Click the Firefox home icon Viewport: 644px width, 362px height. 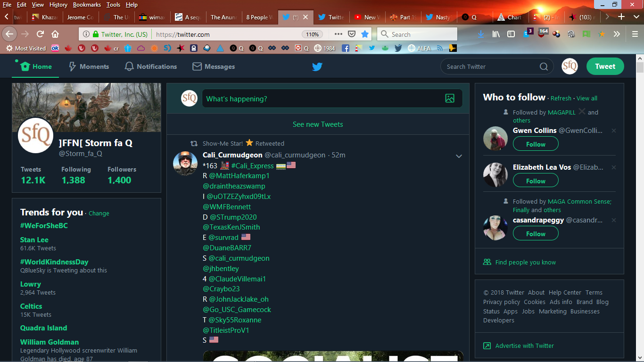point(55,34)
